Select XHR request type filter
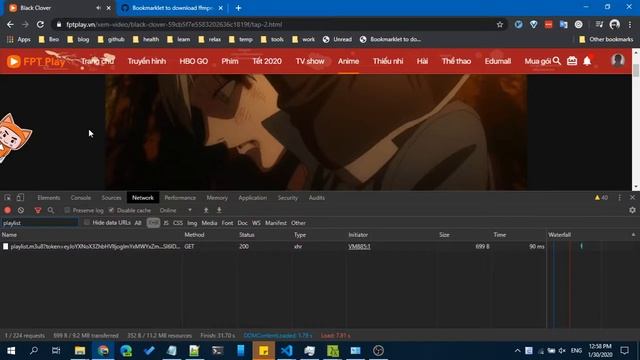 coord(153,223)
